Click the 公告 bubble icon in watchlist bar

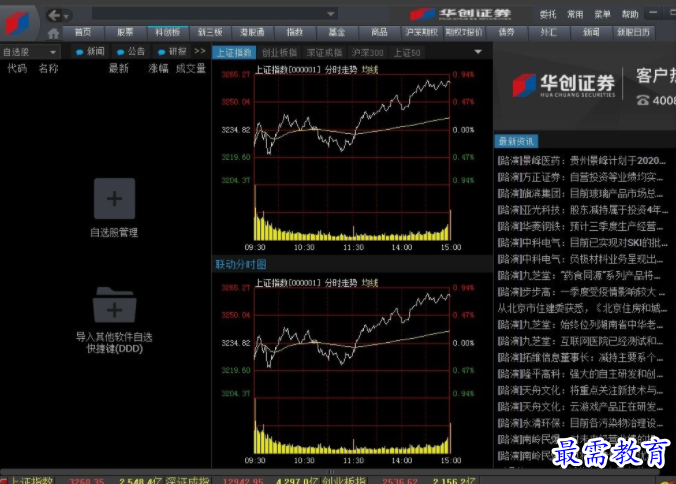[x=120, y=52]
